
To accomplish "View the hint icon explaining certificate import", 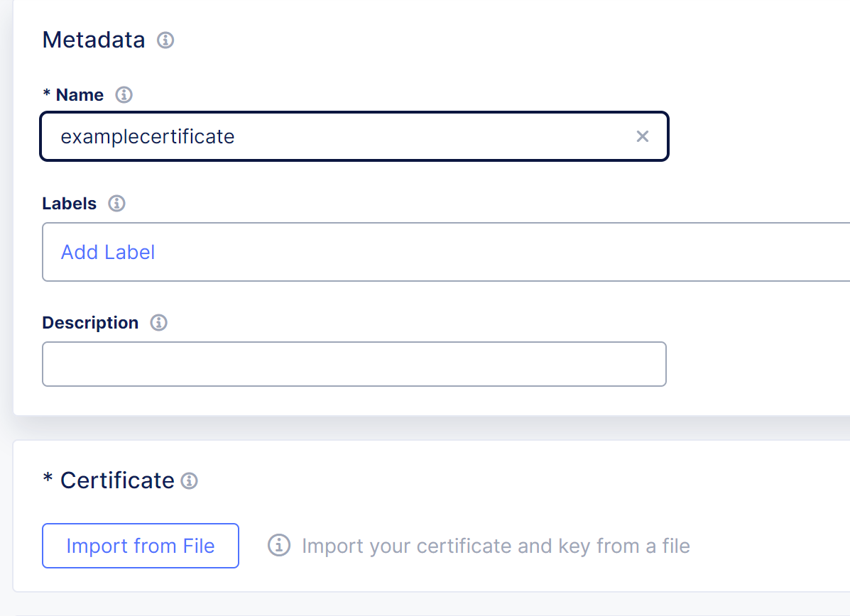I will (x=278, y=545).
